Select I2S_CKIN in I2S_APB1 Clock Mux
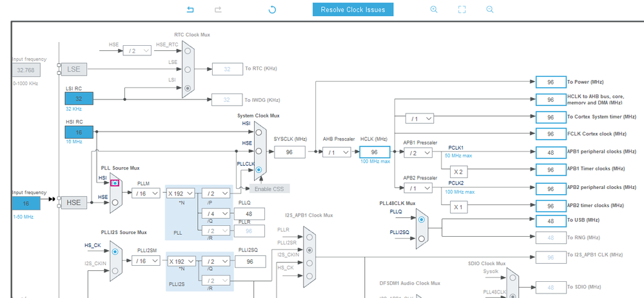The image size is (644, 298). (x=309, y=263)
